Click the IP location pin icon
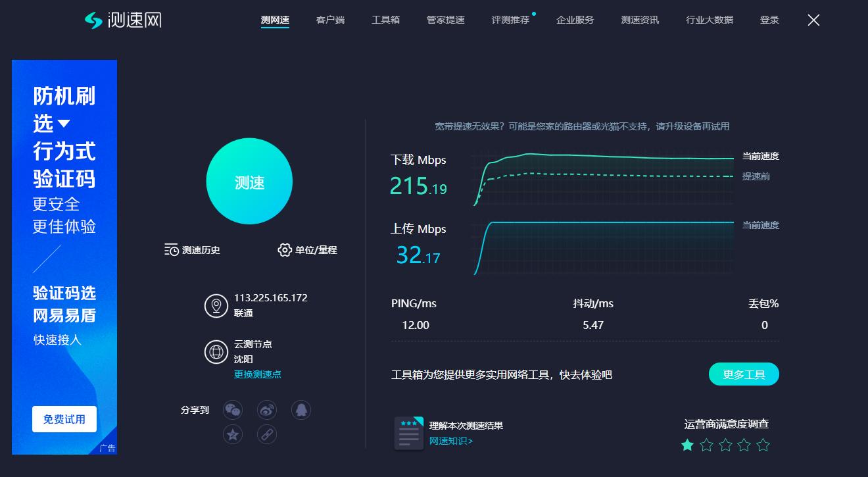Viewport: 868px width, 477px height. click(x=216, y=305)
